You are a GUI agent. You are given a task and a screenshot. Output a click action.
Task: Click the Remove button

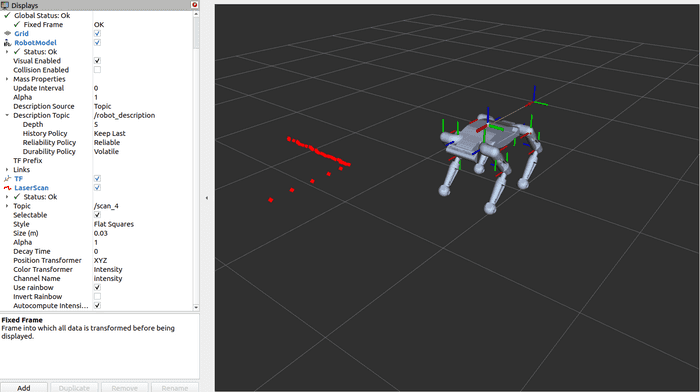125,388
